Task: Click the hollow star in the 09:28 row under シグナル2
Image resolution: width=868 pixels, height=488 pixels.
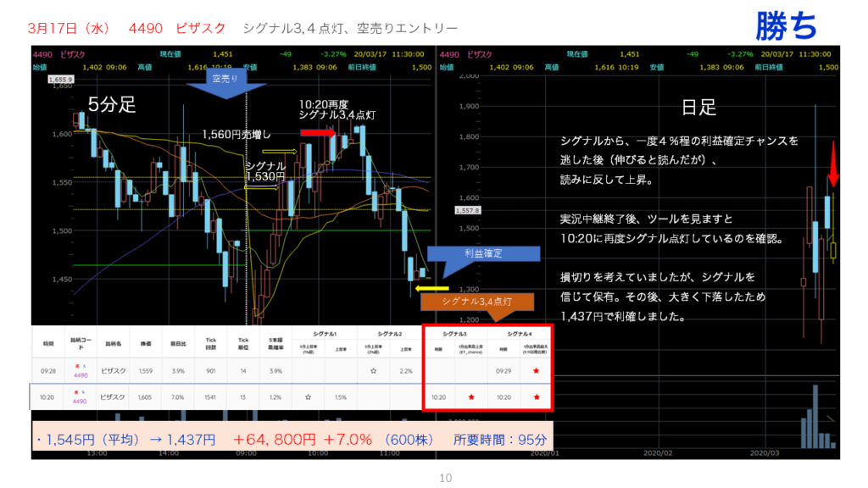Action: pos(373,371)
